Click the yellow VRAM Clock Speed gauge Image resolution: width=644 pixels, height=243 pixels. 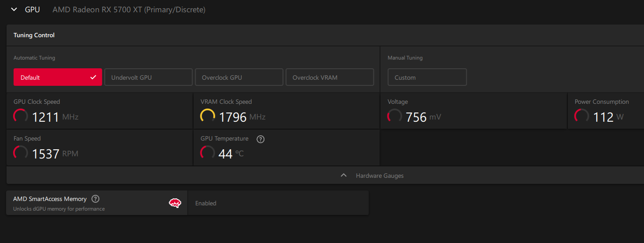click(x=208, y=116)
